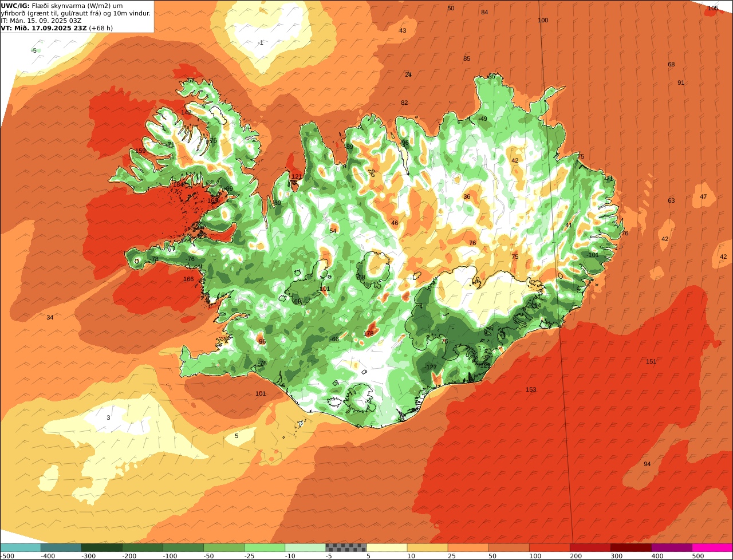733x560 pixels.
Task: Click the '121' value in the northern fjord
Action: tap(297, 176)
